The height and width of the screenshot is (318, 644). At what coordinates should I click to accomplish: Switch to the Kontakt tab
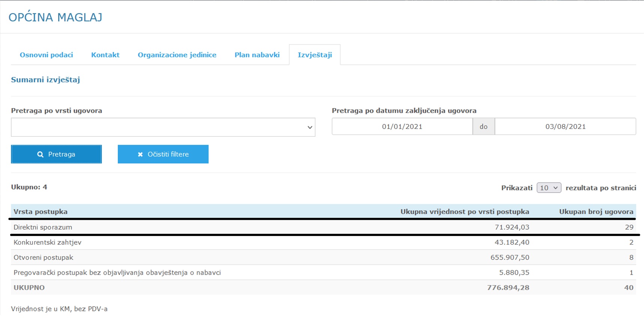[x=105, y=55]
